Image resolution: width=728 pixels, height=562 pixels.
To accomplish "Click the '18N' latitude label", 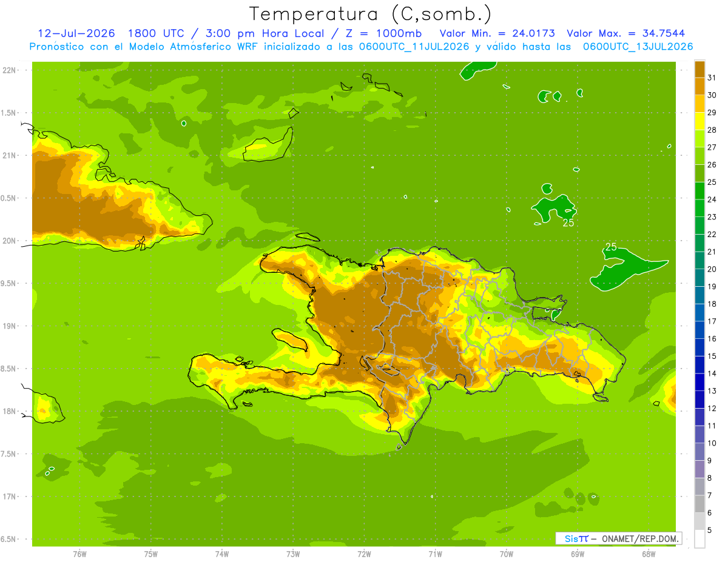I will [8, 412].
